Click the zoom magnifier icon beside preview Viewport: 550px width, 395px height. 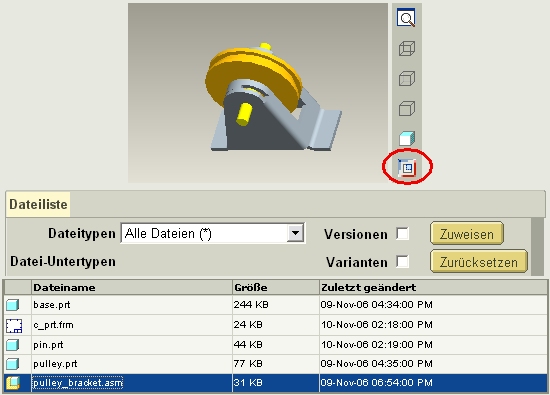click(407, 18)
